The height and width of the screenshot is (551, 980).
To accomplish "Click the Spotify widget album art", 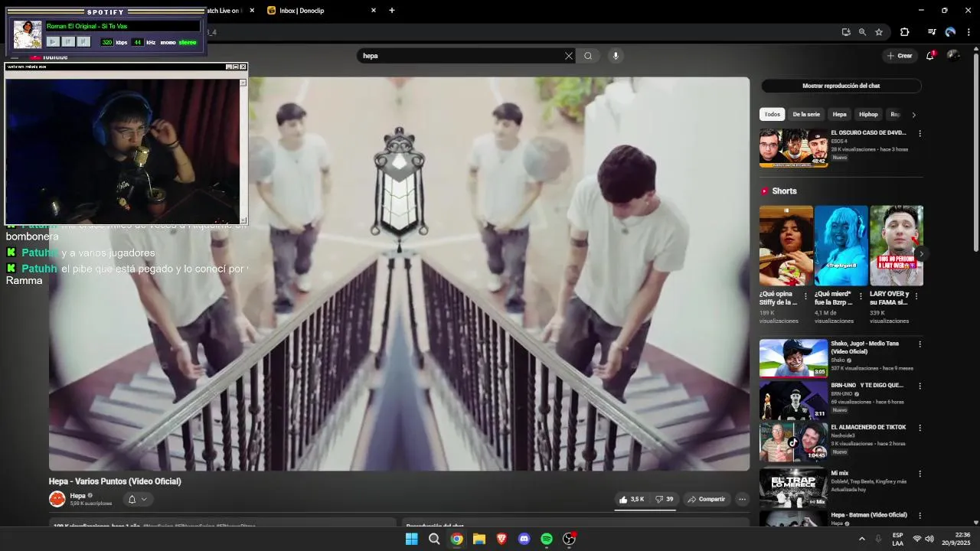I will coord(28,34).
